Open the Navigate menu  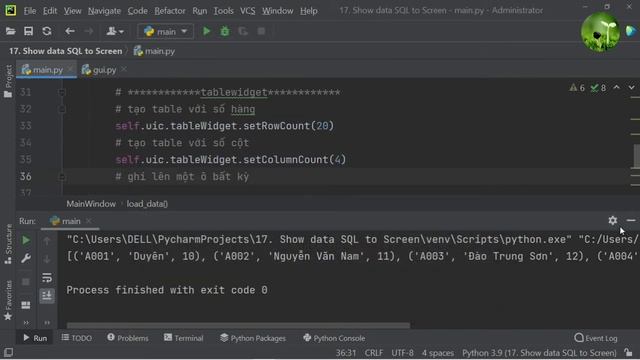tap(104, 11)
